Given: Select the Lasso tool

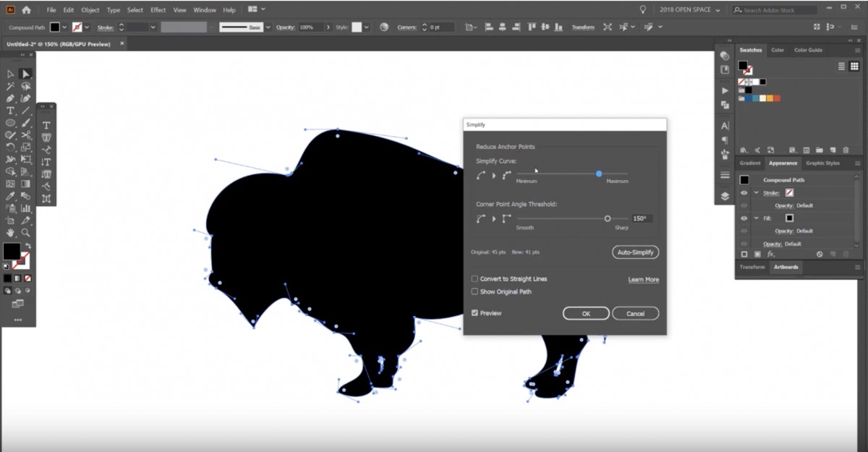Looking at the screenshot, I should pyautogui.click(x=26, y=86).
